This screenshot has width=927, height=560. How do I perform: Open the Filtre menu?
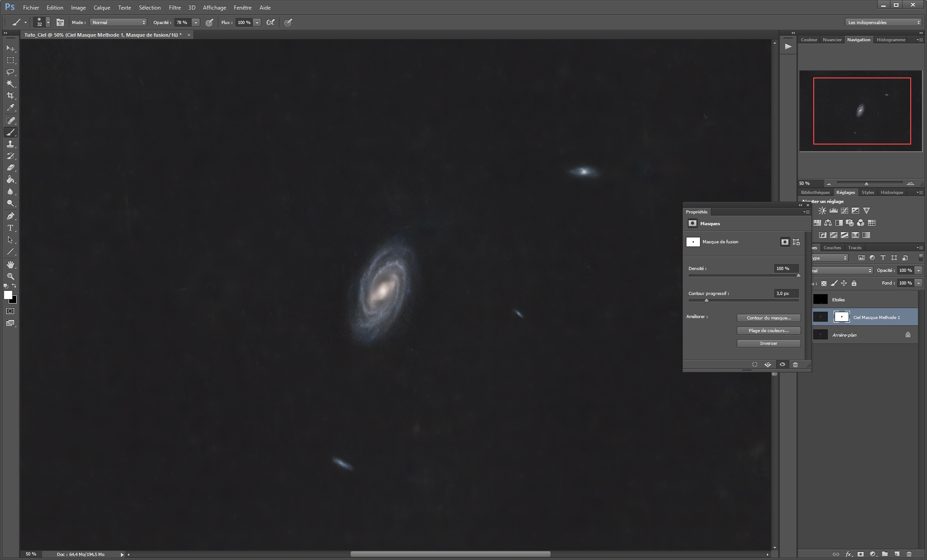175,8
